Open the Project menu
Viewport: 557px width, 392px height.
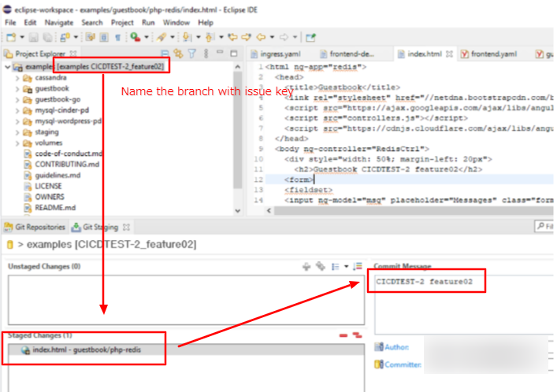pyautogui.click(x=122, y=23)
